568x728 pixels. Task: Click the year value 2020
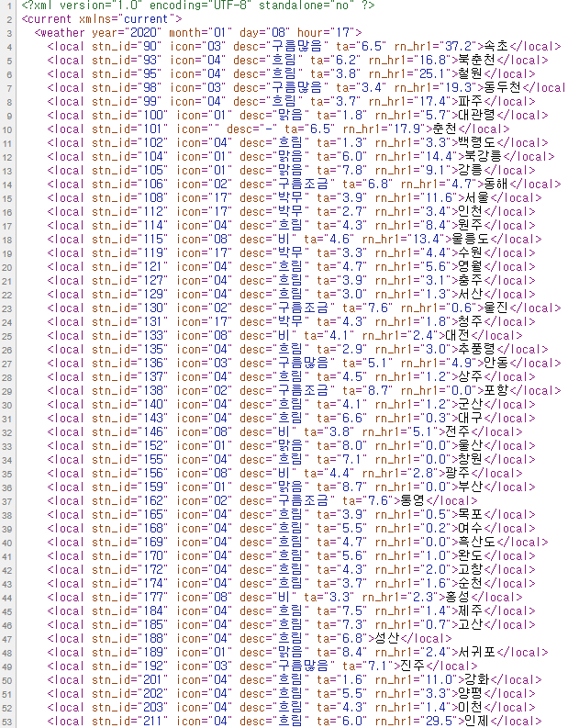point(143,32)
